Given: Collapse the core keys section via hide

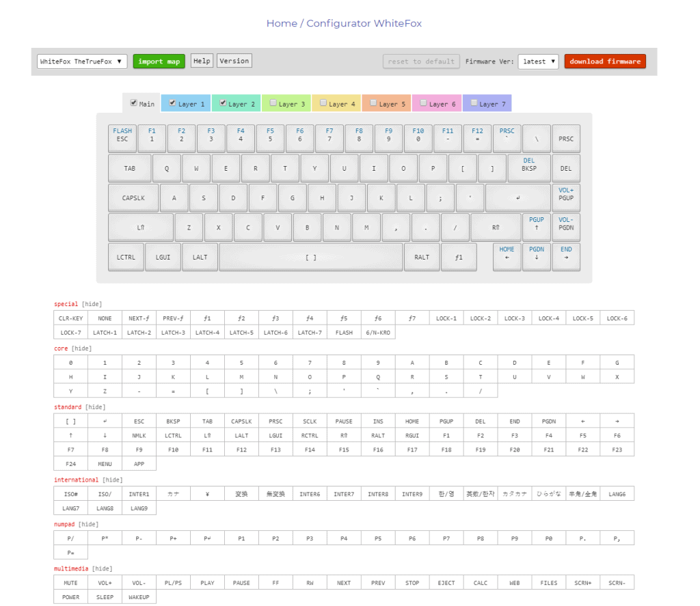Looking at the screenshot, I should pyautogui.click(x=82, y=348).
